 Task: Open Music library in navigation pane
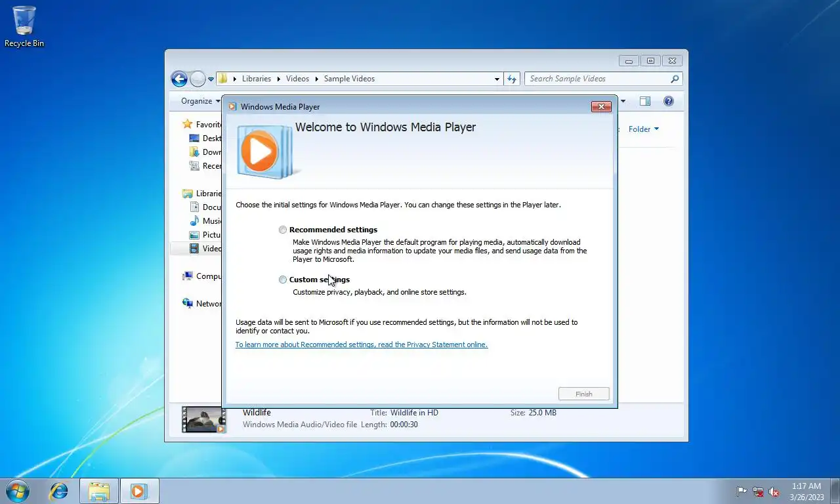click(206, 221)
